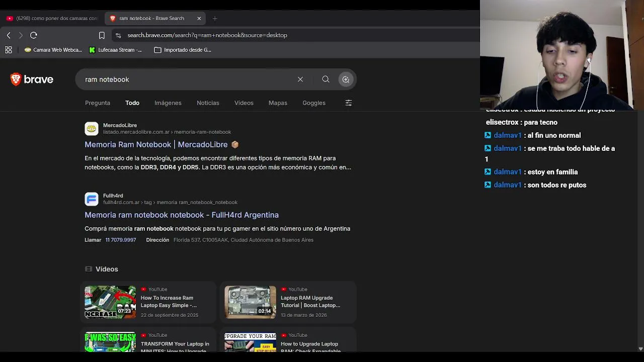Open the Imágenes results tab
This screenshot has width=644, height=362.
(x=168, y=103)
